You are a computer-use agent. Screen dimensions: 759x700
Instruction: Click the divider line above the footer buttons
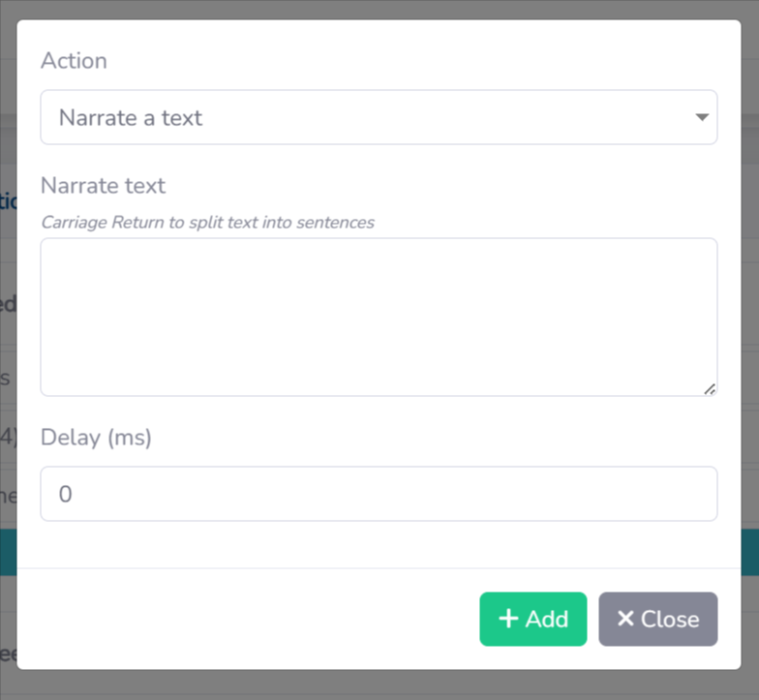[378, 568]
